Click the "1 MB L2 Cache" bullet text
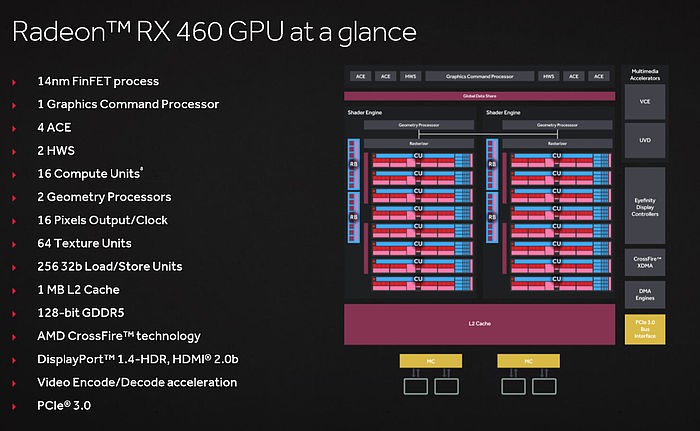The height and width of the screenshot is (431, 700). [78, 290]
